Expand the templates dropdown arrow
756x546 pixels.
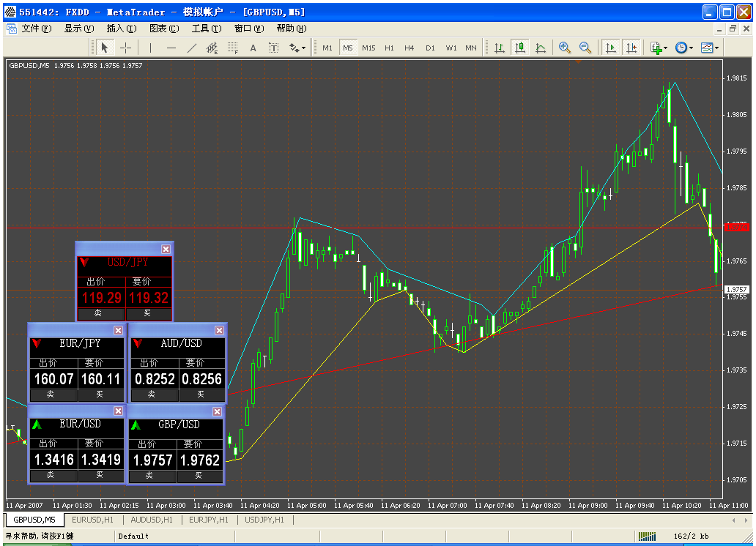click(x=716, y=48)
